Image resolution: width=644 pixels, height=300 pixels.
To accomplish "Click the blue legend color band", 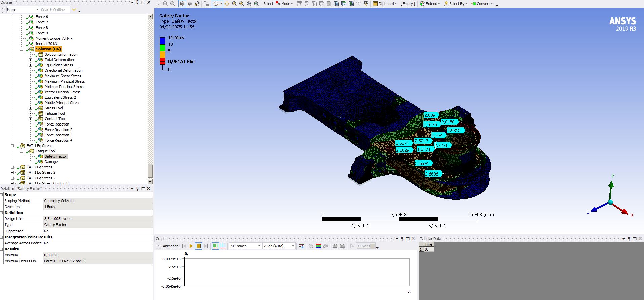I will point(162,41).
